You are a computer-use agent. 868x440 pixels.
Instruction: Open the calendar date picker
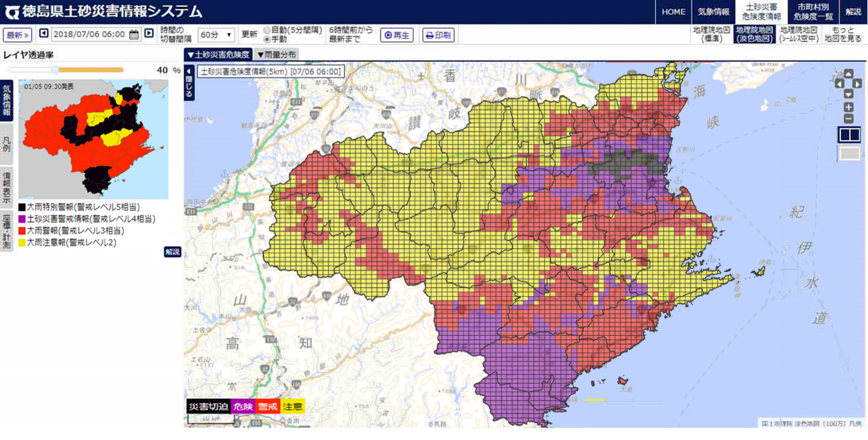click(x=134, y=34)
